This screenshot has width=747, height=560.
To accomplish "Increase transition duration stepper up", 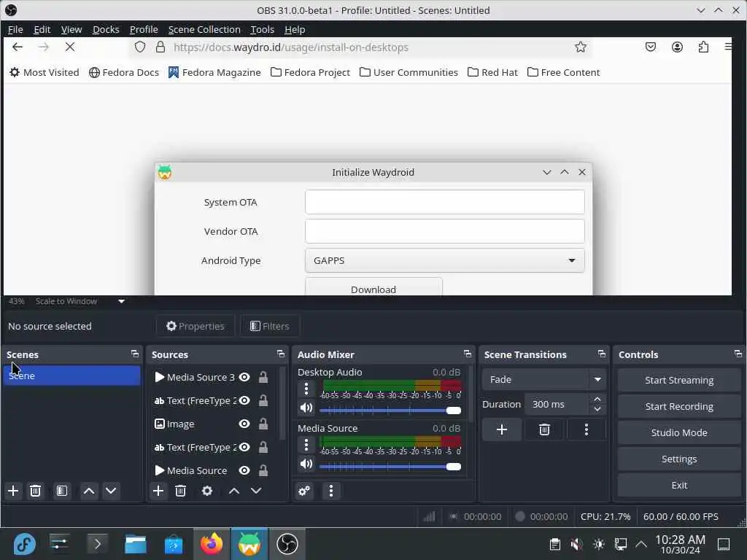I will 597,399.
